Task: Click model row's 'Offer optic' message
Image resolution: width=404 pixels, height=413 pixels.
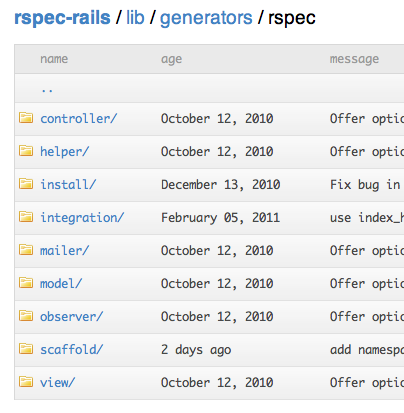Action: 367,284
